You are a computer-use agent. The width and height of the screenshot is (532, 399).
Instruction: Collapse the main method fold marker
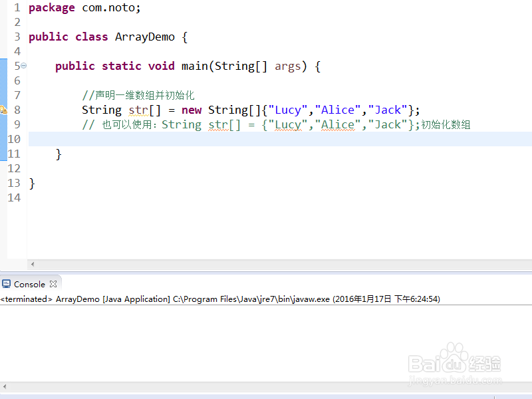tap(24, 65)
